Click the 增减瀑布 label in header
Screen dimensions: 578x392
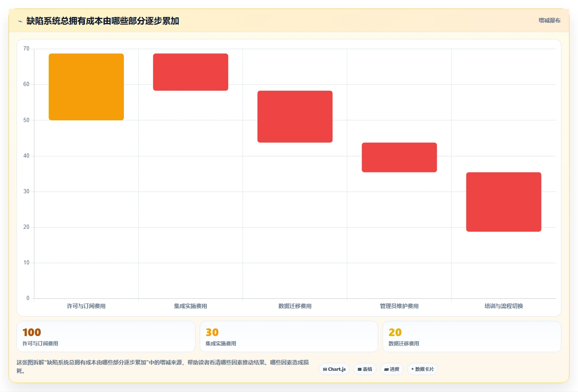(549, 20)
